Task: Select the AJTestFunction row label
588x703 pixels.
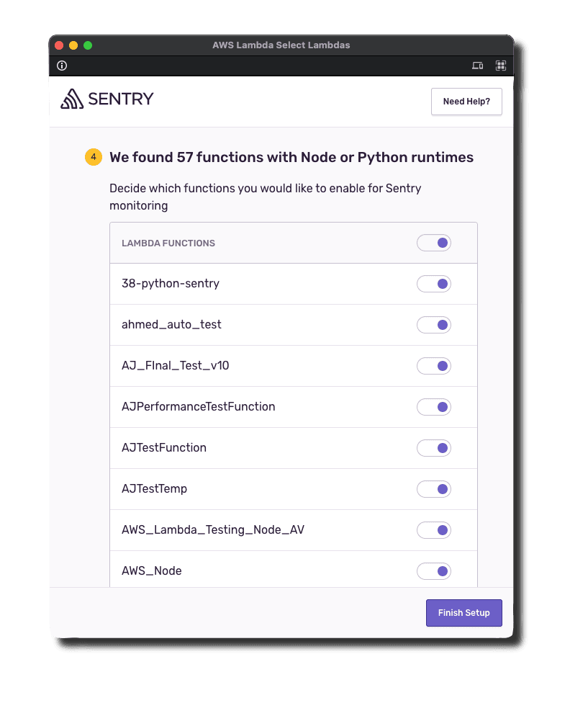Action: coord(164,448)
